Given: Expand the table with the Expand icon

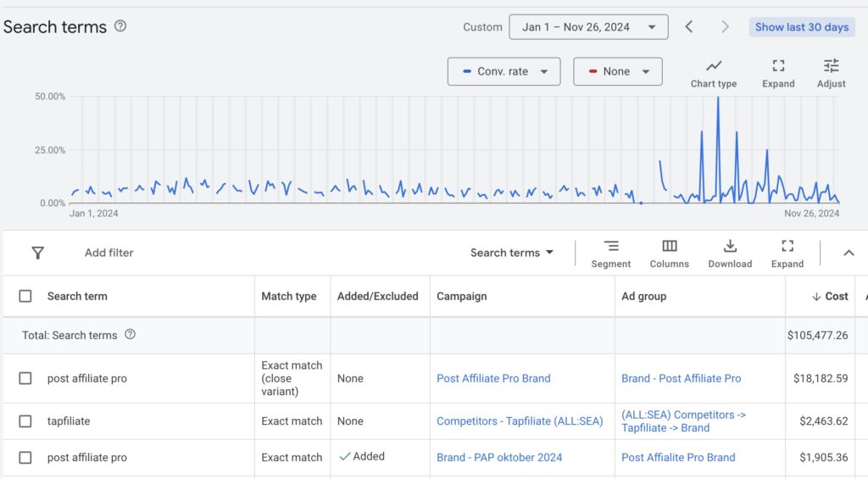Looking at the screenshot, I should pyautogui.click(x=787, y=254).
